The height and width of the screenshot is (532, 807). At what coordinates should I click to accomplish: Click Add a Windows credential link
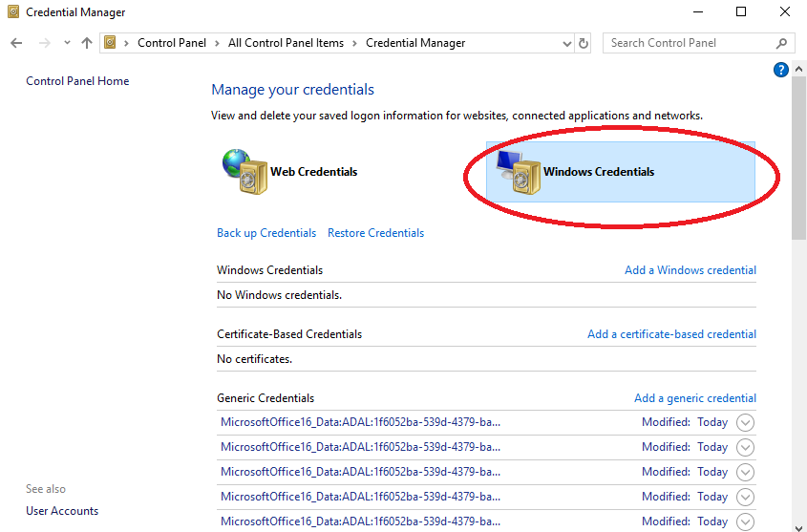point(690,270)
